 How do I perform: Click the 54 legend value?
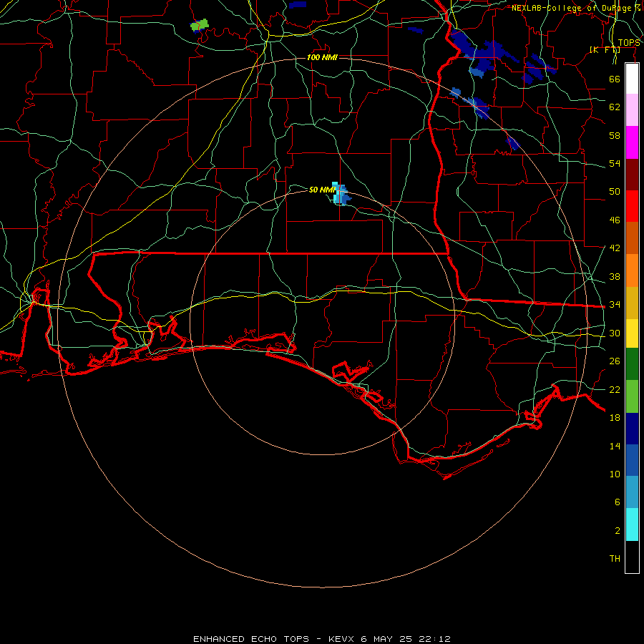pos(615,163)
